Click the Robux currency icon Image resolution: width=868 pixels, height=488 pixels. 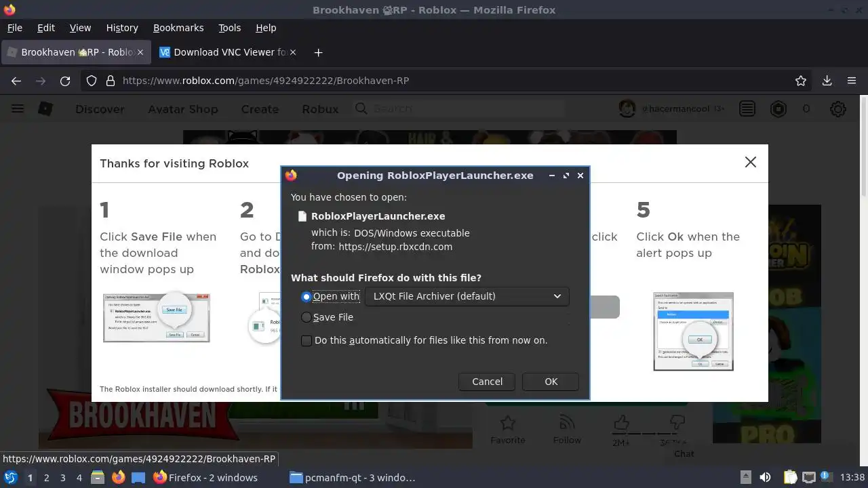point(778,108)
